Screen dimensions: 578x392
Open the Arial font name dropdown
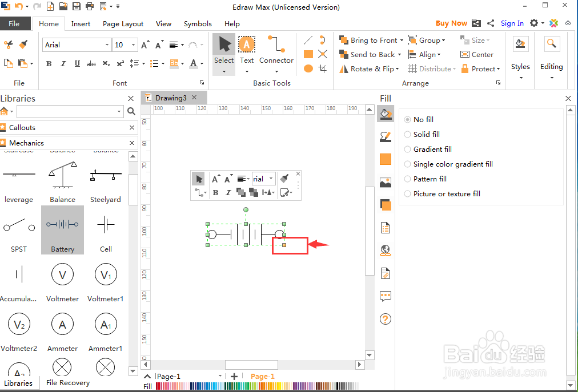[x=107, y=45]
